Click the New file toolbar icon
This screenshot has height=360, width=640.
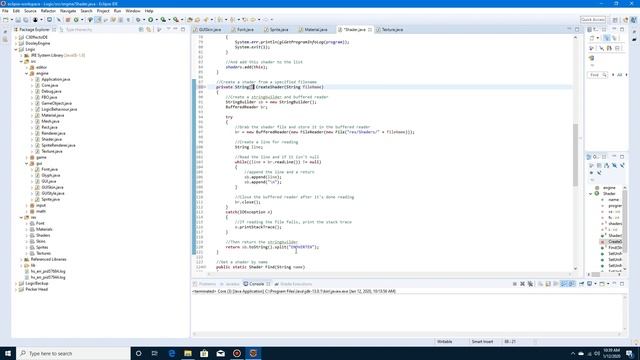(6, 20)
